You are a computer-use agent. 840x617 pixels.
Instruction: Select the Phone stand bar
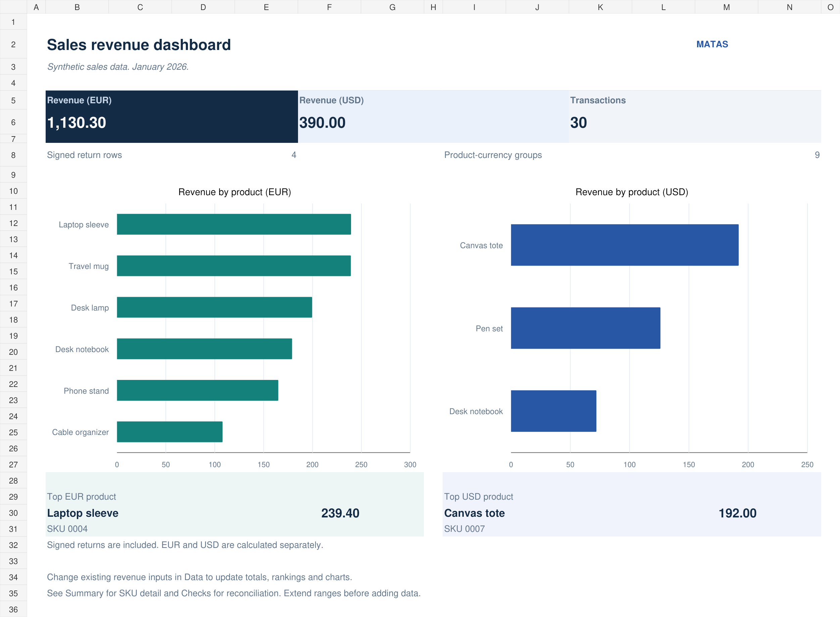(197, 390)
